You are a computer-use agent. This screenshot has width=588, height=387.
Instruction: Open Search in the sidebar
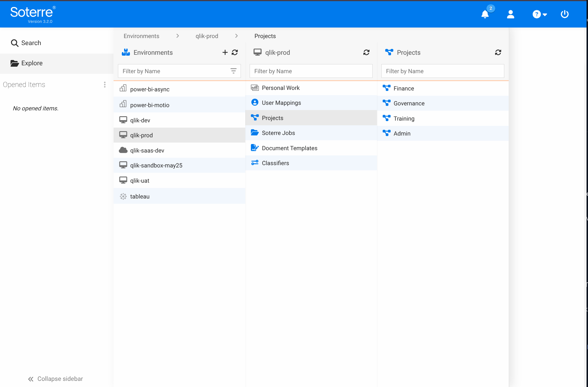click(26, 43)
